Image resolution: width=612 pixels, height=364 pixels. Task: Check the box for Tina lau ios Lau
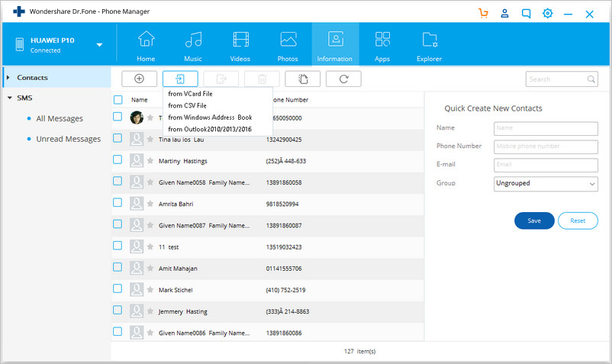118,138
